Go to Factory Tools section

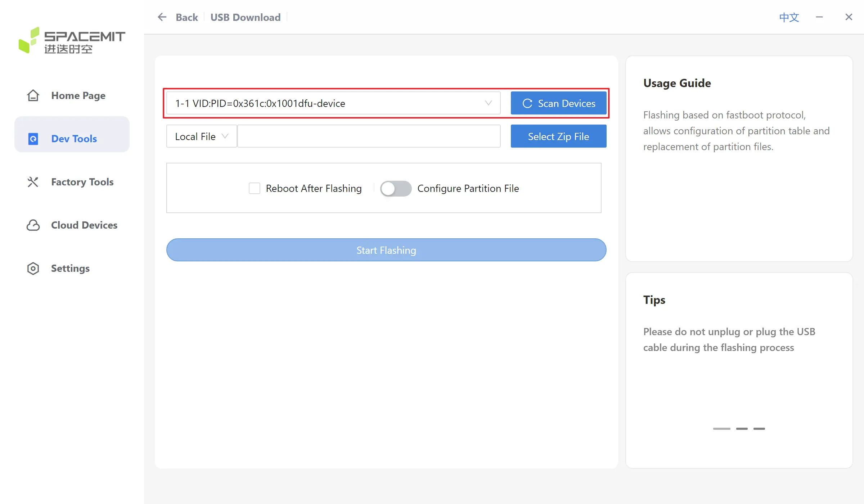(72, 182)
